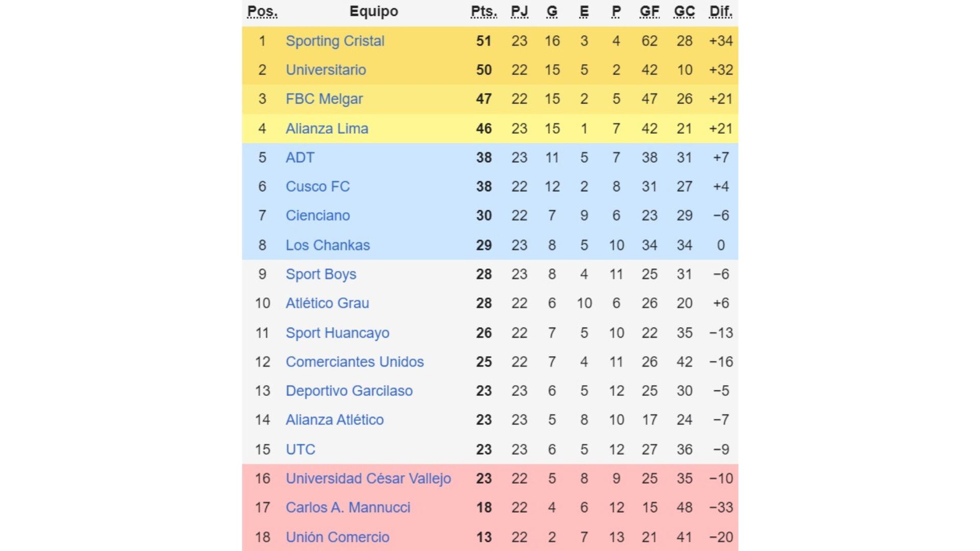Open the Comerciantes Unidos link

coord(355,362)
